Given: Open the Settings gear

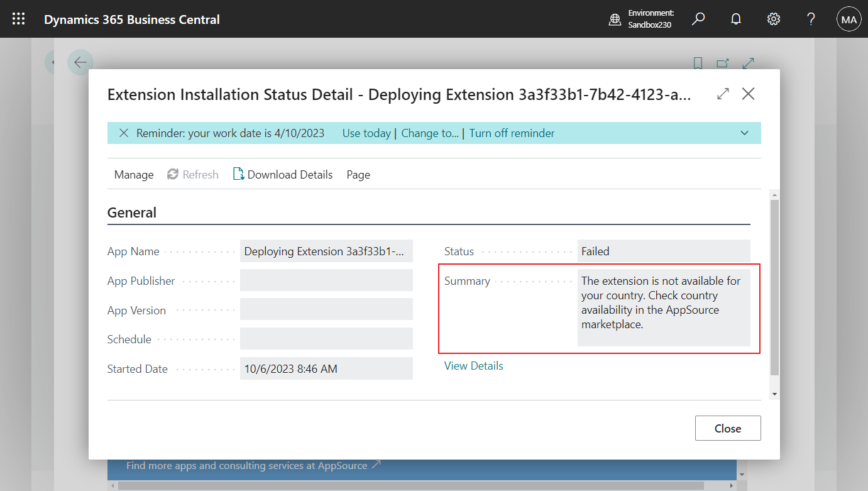Looking at the screenshot, I should point(773,19).
